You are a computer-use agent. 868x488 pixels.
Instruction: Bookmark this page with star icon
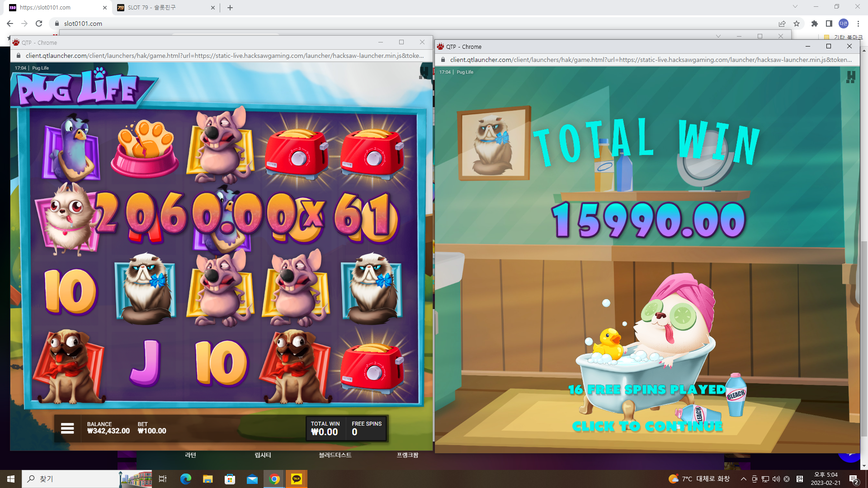[797, 23]
